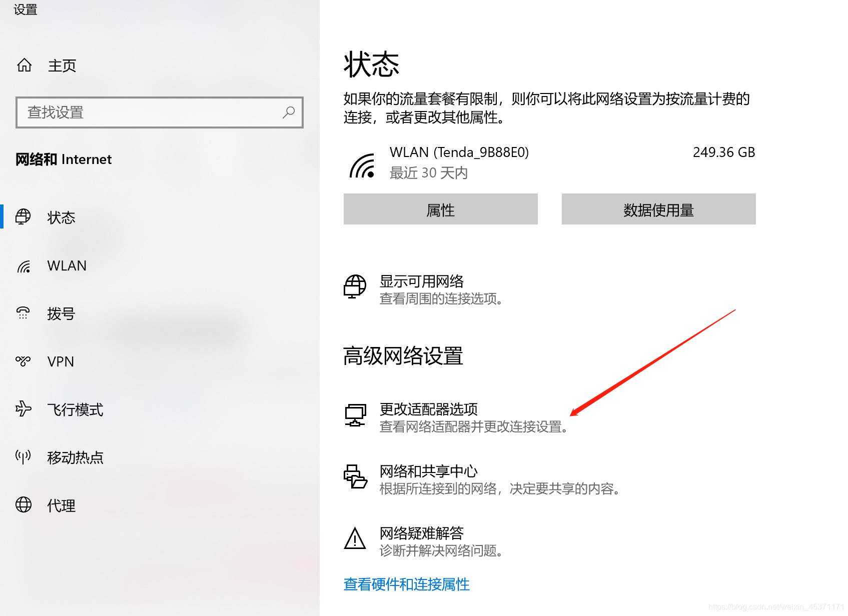The image size is (848, 616).
Task: Click 诊断并解决网络问题 description text
Action: [x=442, y=551]
